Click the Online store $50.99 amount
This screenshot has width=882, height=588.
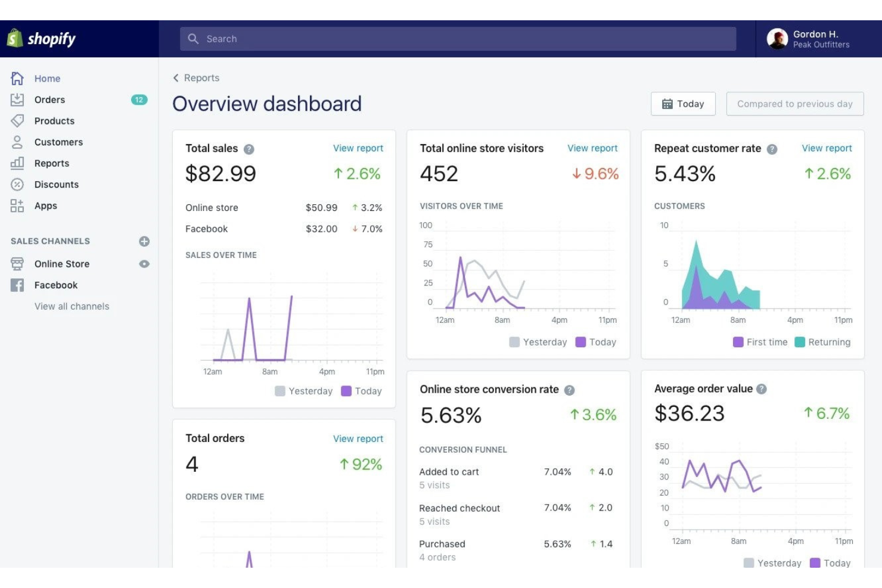[x=321, y=208]
